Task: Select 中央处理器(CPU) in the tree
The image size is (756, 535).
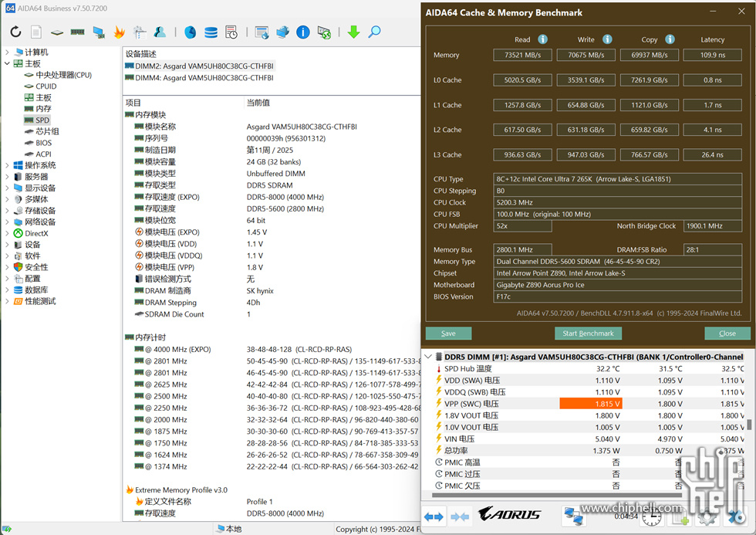Action: (63, 75)
